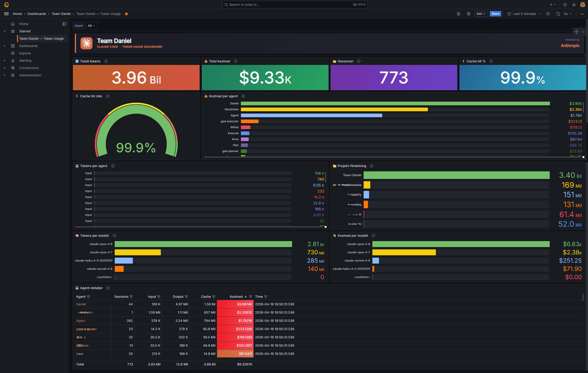Viewport: 588px width, 373px height.
Task: Expand the Alerting sidebar section chevron
Action: click(5, 61)
